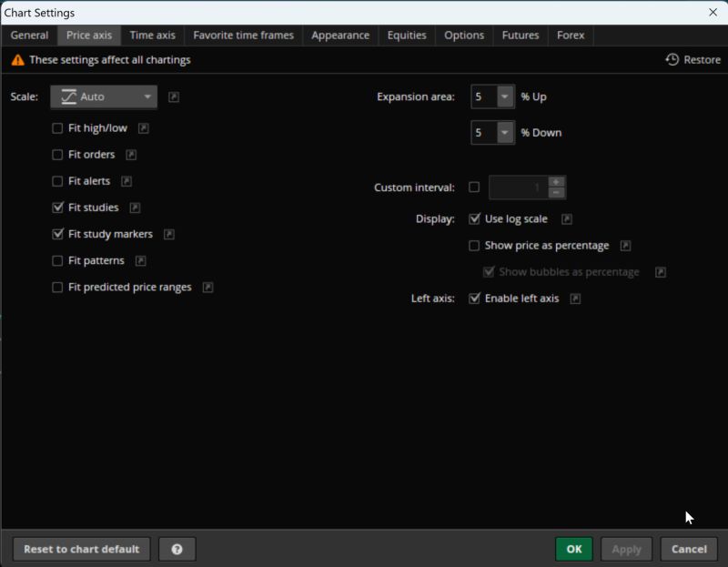Click the Reset to chart default button
This screenshot has width=728, height=567.
pos(81,549)
